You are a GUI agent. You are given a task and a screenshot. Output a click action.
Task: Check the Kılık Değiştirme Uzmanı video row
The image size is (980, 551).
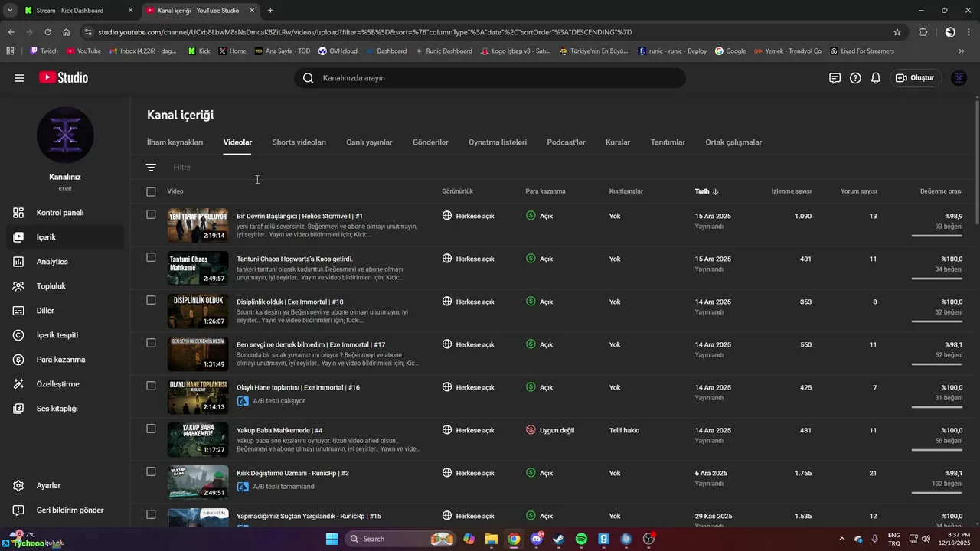[151, 471]
